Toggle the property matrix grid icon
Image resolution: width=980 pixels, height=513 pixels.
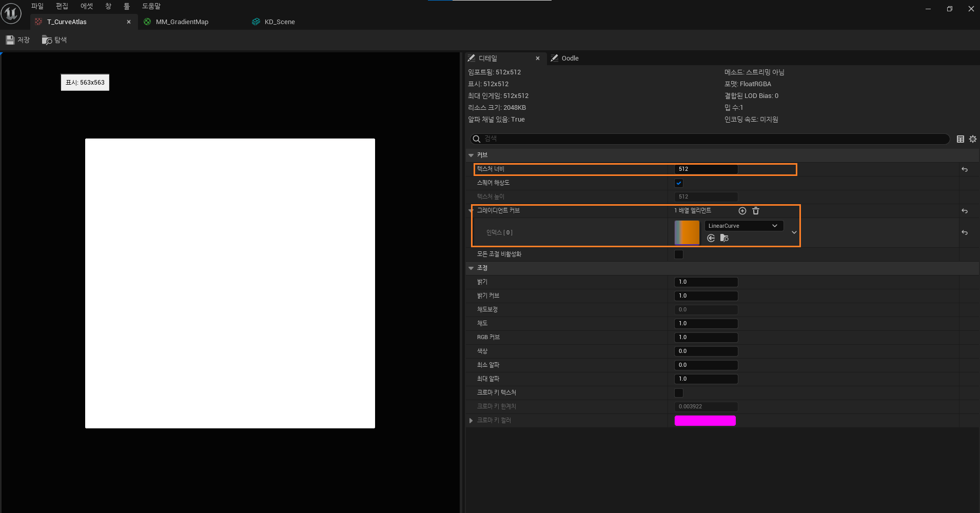pos(961,139)
